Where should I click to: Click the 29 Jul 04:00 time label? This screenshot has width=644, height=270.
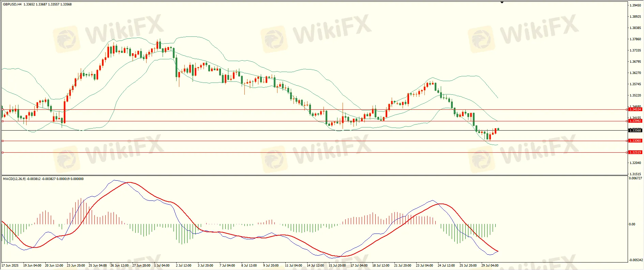pos(490,266)
